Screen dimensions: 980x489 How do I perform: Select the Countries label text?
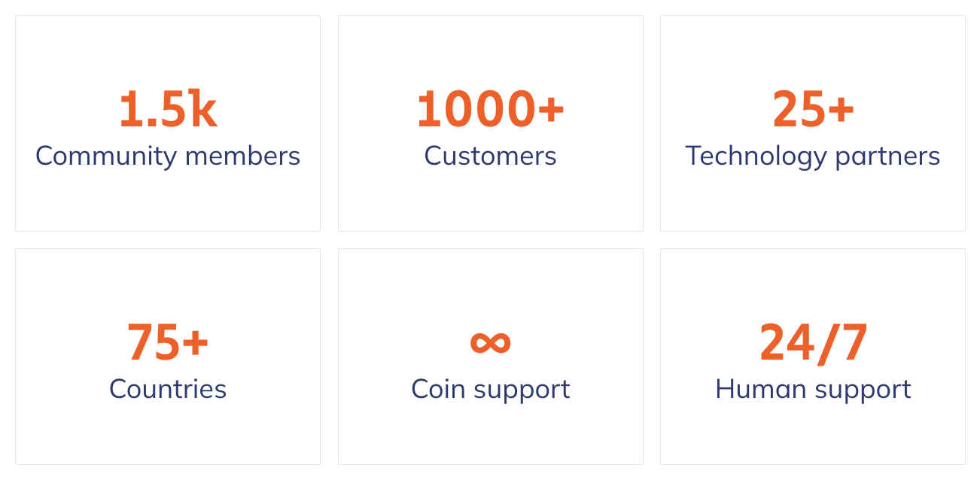pyautogui.click(x=168, y=389)
